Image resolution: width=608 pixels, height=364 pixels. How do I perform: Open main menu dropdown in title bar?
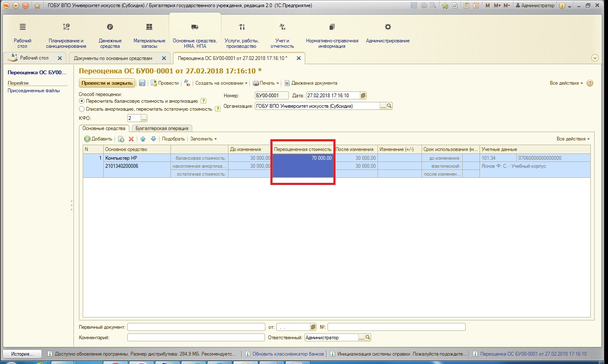click(x=16, y=5)
